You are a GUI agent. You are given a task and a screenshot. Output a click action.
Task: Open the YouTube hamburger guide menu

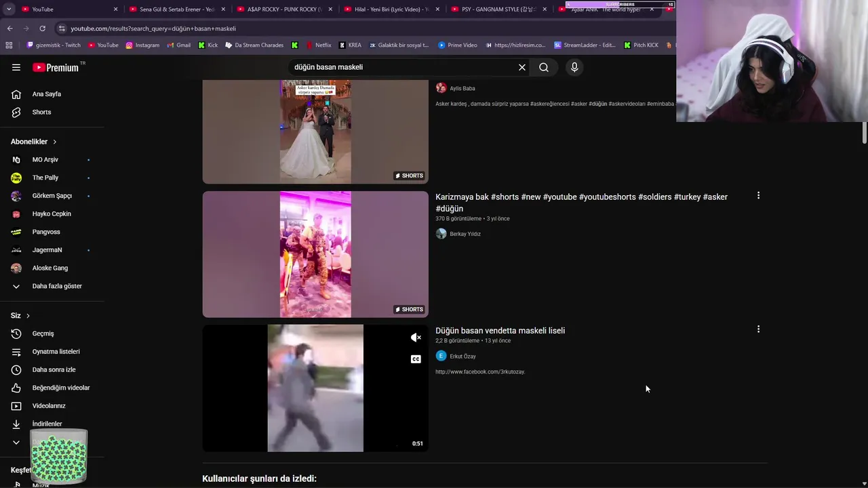16,67
